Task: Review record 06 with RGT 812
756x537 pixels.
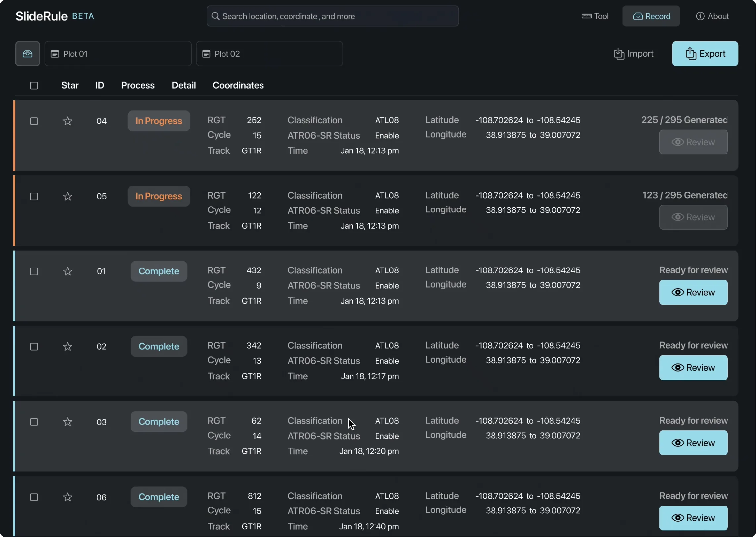Action: click(693, 518)
